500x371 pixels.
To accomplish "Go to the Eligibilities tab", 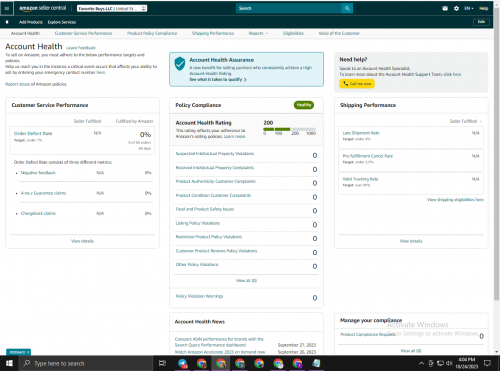I will tap(293, 33).
